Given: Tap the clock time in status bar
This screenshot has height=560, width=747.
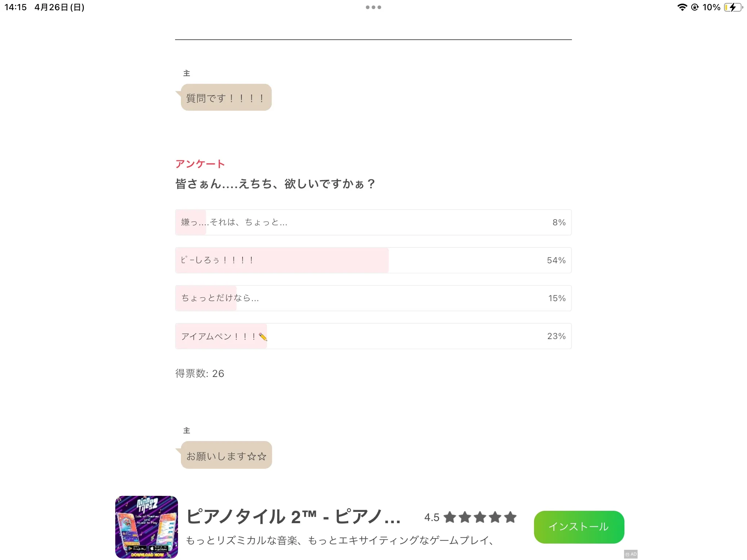Looking at the screenshot, I should (16, 7).
